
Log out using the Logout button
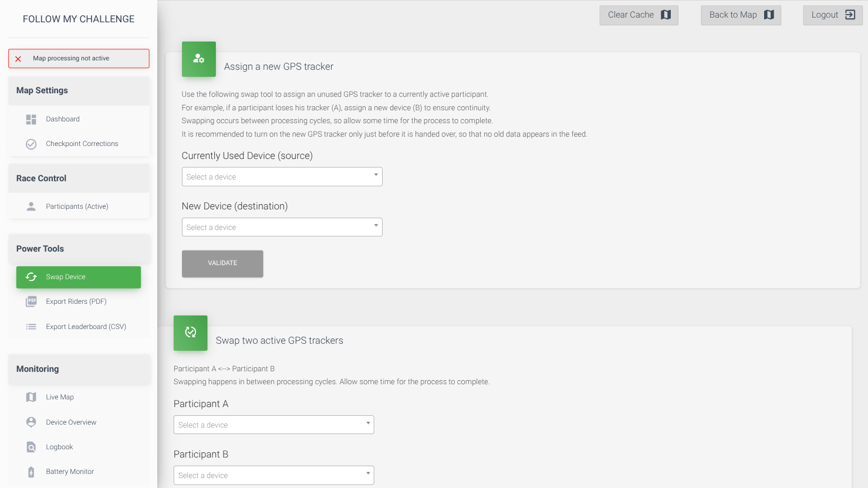(832, 15)
